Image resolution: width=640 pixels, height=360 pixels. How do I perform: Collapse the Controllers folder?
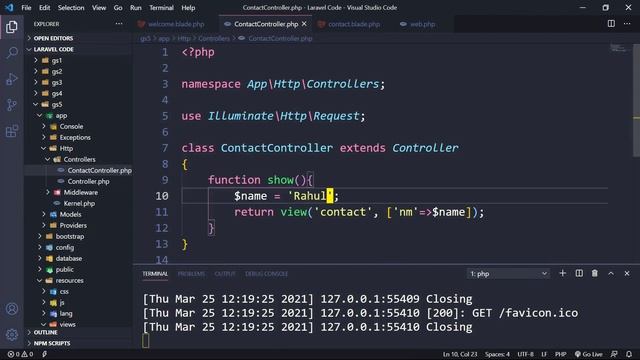click(79, 160)
